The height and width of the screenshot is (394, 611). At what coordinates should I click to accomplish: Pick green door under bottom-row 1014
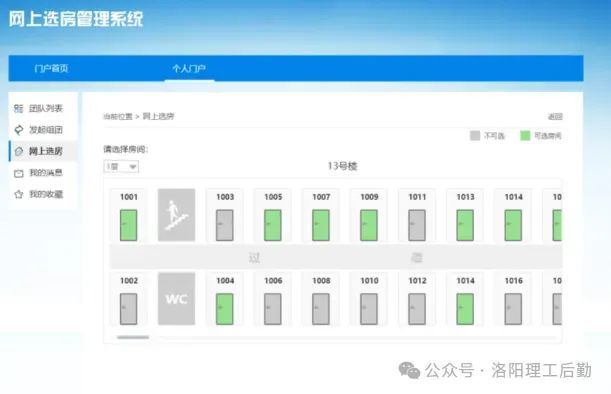pyautogui.click(x=465, y=309)
